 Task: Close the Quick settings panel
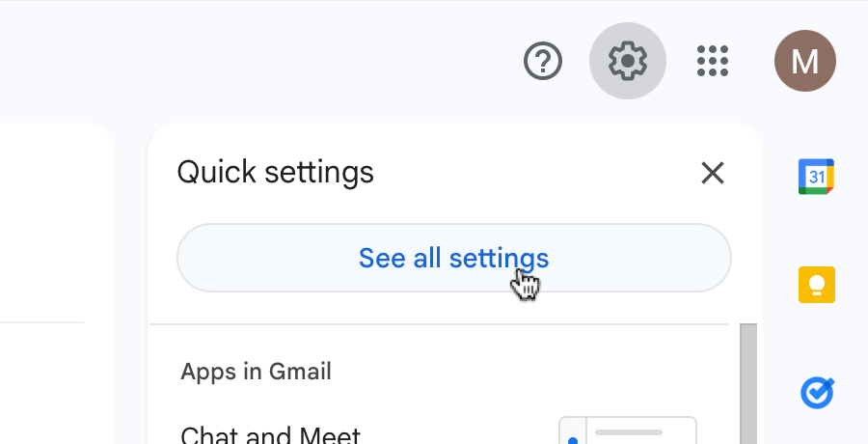[712, 174]
